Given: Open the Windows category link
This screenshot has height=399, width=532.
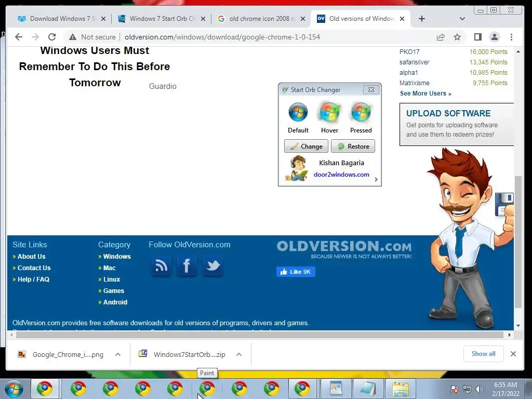Looking at the screenshot, I should coord(117,257).
